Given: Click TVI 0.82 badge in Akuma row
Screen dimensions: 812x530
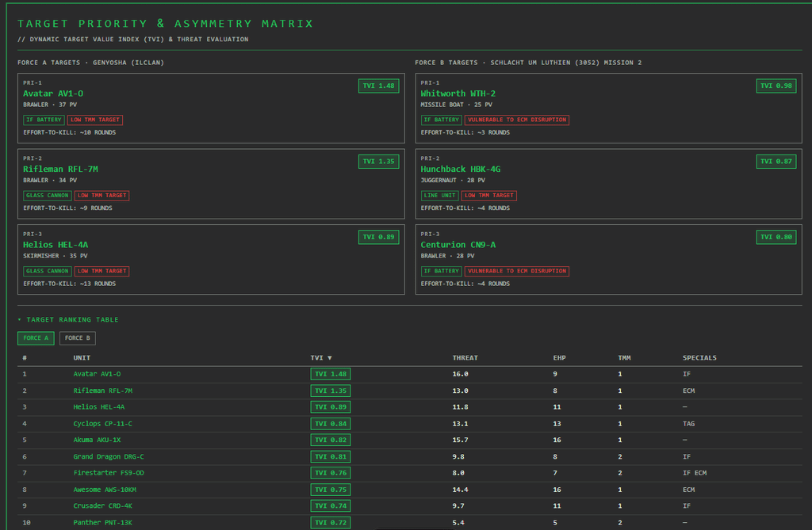Looking at the screenshot, I should point(331,440).
